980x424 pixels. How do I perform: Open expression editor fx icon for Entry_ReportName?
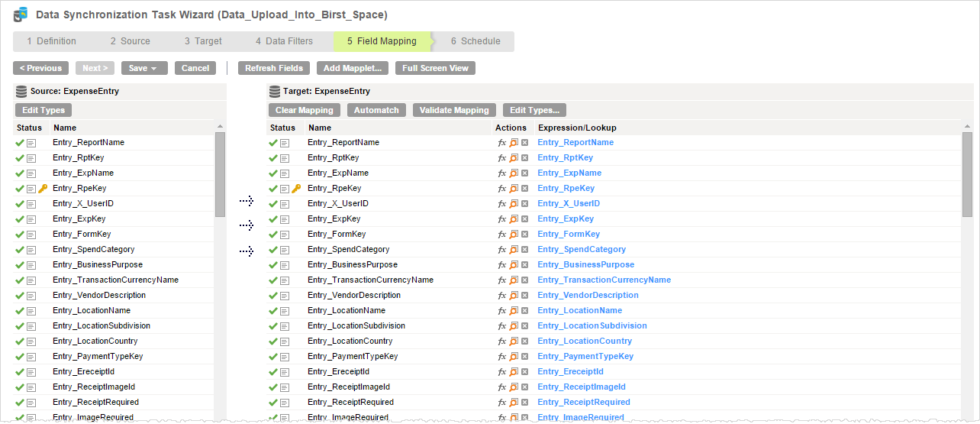501,143
